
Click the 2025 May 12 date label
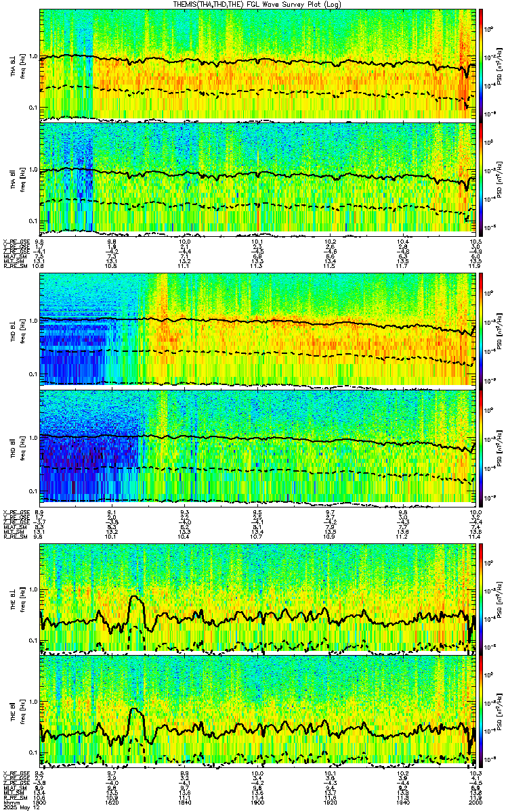(x=19, y=807)
